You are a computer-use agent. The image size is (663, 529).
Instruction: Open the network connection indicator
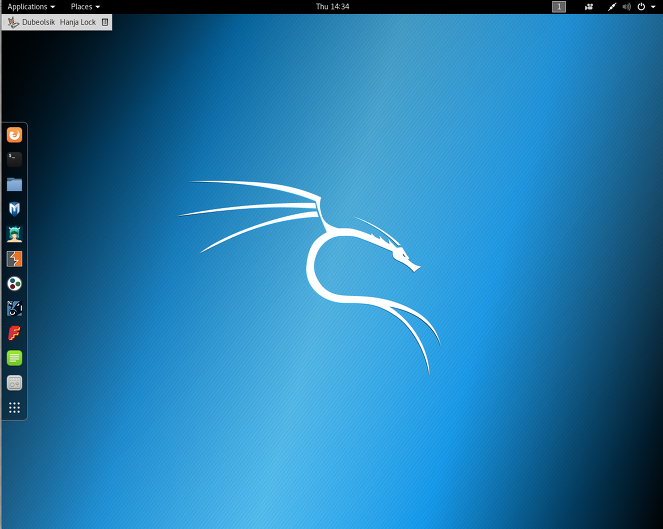pos(612,7)
